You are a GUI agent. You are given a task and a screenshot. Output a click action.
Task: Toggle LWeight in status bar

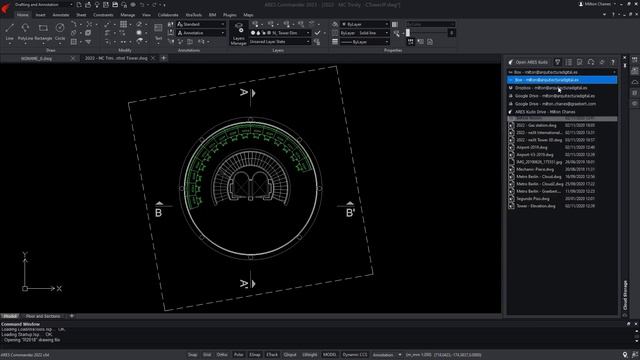[x=309, y=355]
